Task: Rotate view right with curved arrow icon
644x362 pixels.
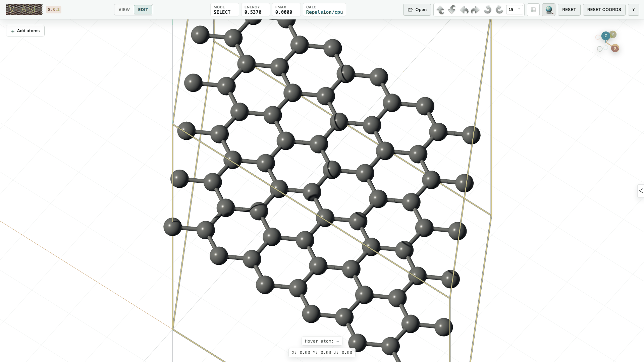Action: tap(476, 10)
